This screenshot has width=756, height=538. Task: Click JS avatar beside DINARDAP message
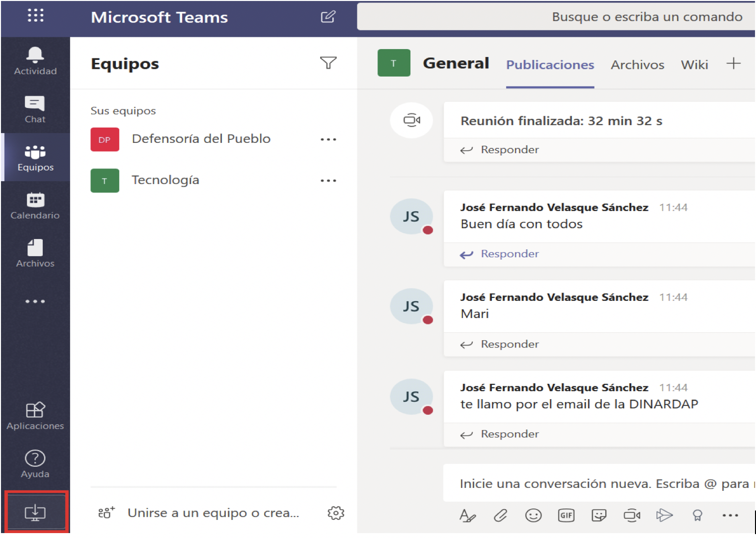pyautogui.click(x=411, y=397)
